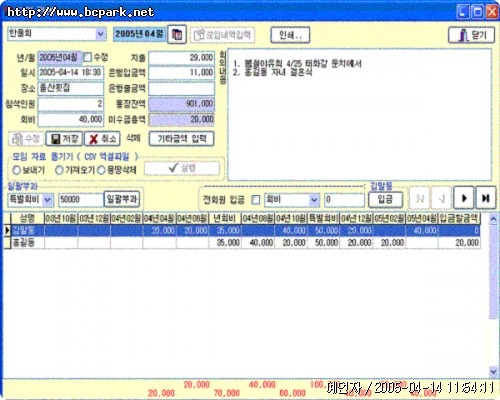Click the table scrollbar down arrow

click(493, 371)
